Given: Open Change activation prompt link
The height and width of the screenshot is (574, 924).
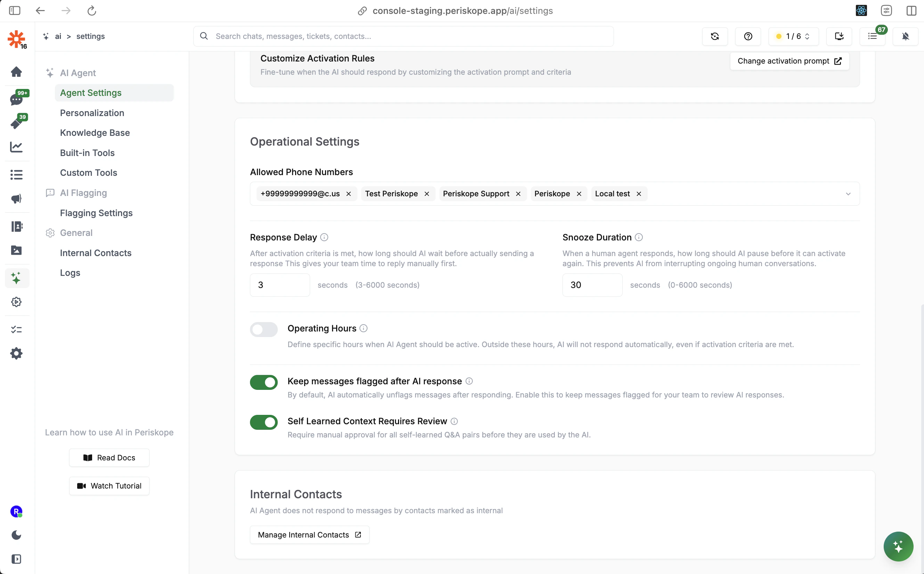Looking at the screenshot, I should tap(789, 61).
